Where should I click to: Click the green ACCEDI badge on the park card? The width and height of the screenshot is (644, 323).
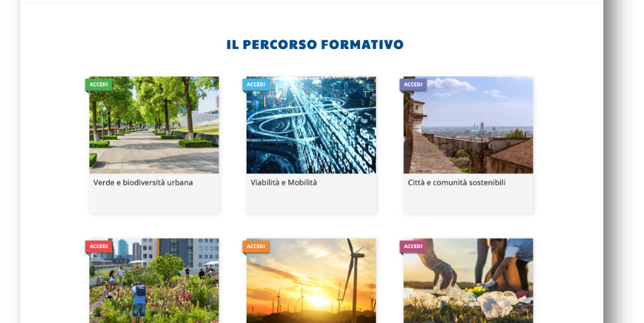click(x=99, y=85)
